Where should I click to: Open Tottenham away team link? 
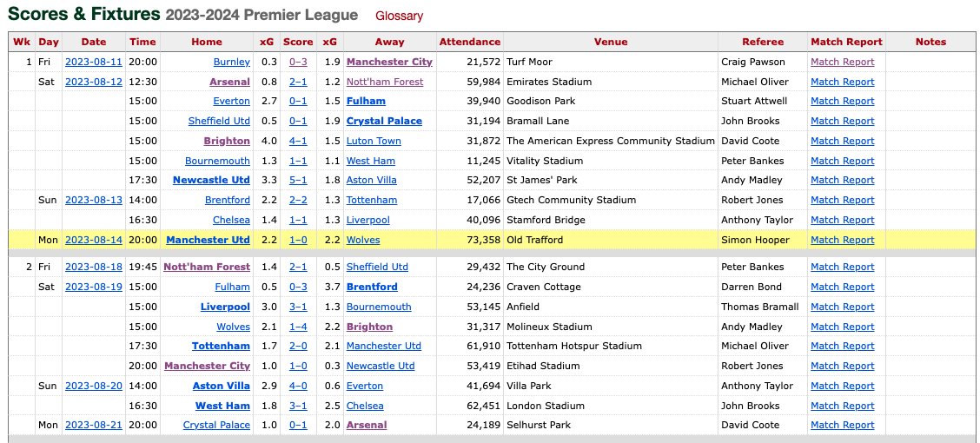371,200
